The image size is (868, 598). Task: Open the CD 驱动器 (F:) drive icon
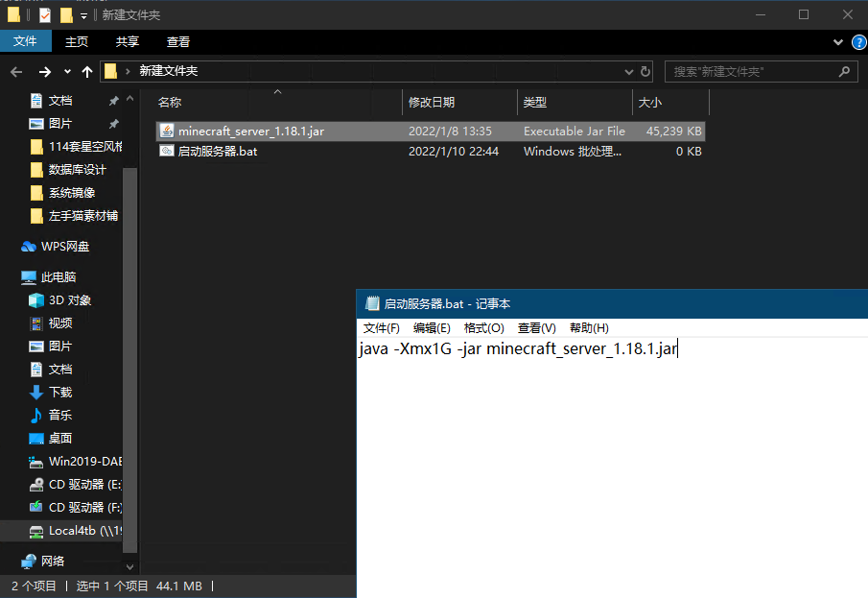tap(36, 508)
